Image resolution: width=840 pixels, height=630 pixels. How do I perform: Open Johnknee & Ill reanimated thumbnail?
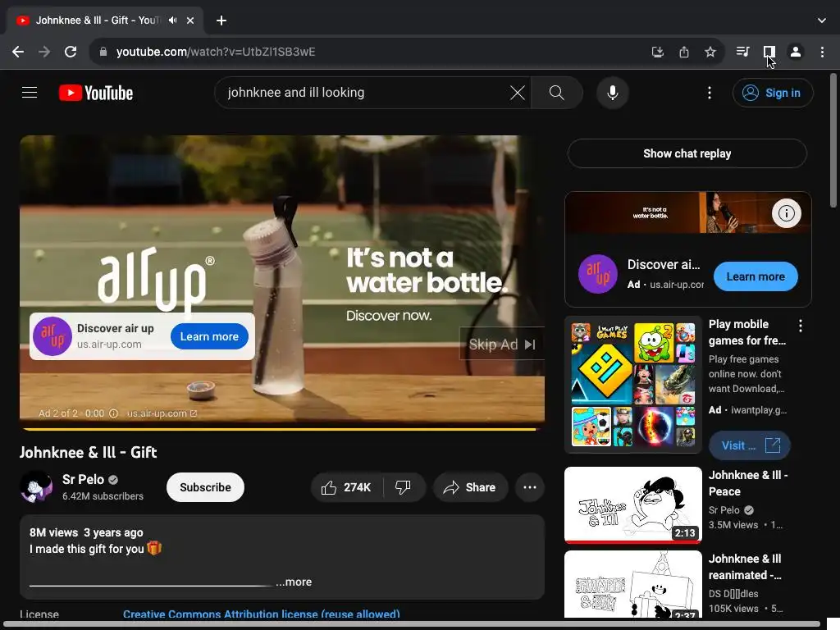(x=632, y=584)
